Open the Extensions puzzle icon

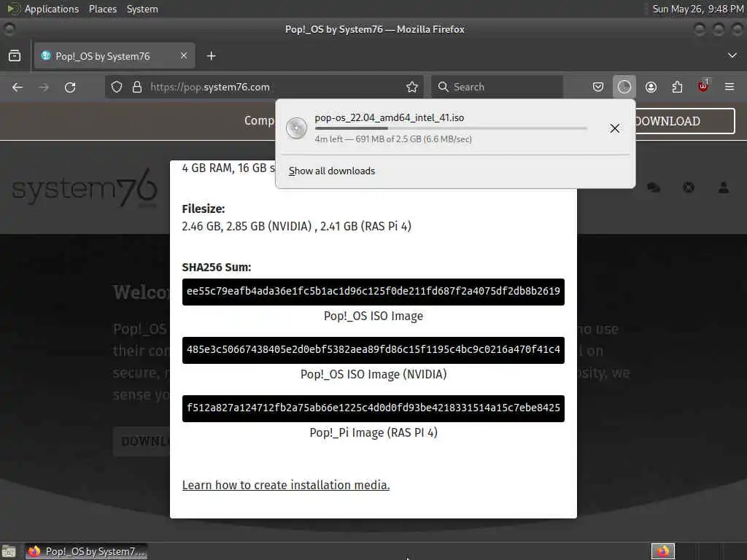tap(677, 87)
